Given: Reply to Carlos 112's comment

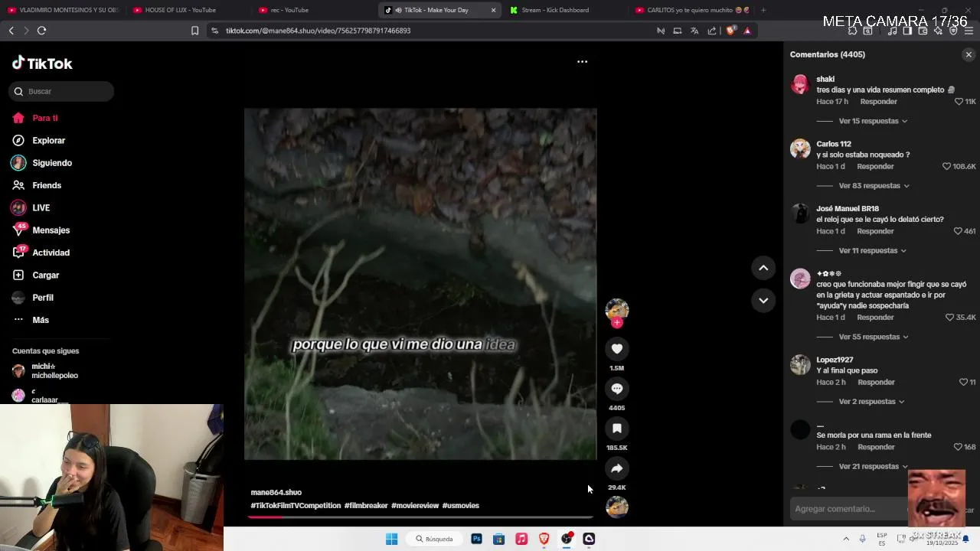Looking at the screenshot, I should tap(875, 166).
